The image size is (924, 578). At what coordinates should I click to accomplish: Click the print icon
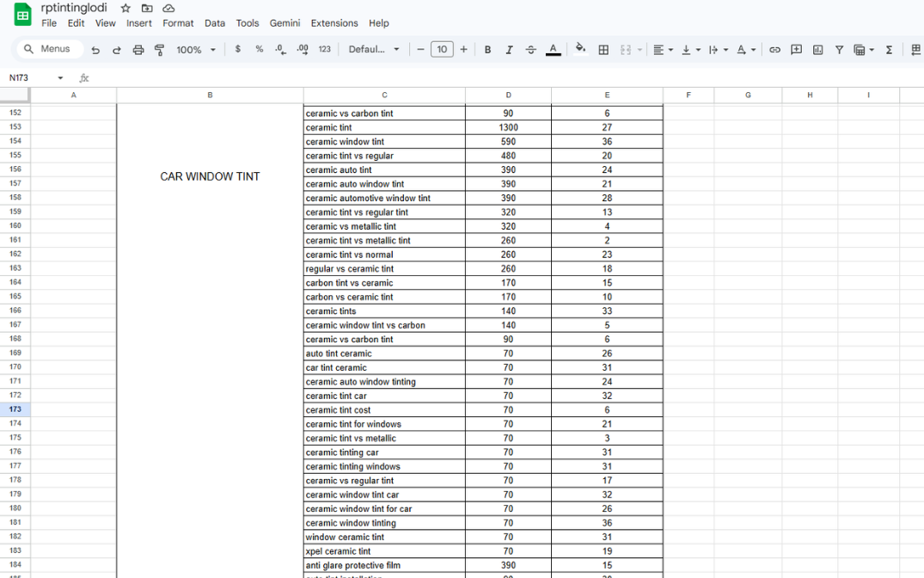pos(138,50)
